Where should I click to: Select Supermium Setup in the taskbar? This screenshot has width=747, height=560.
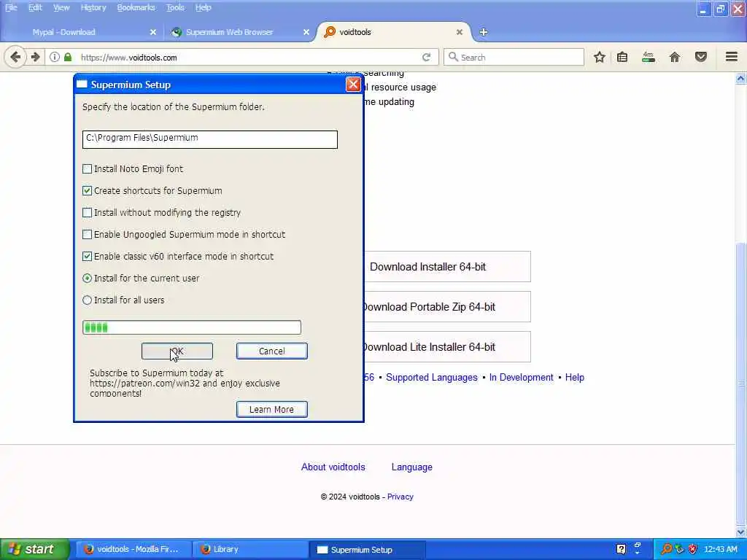(x=367, y=549)
